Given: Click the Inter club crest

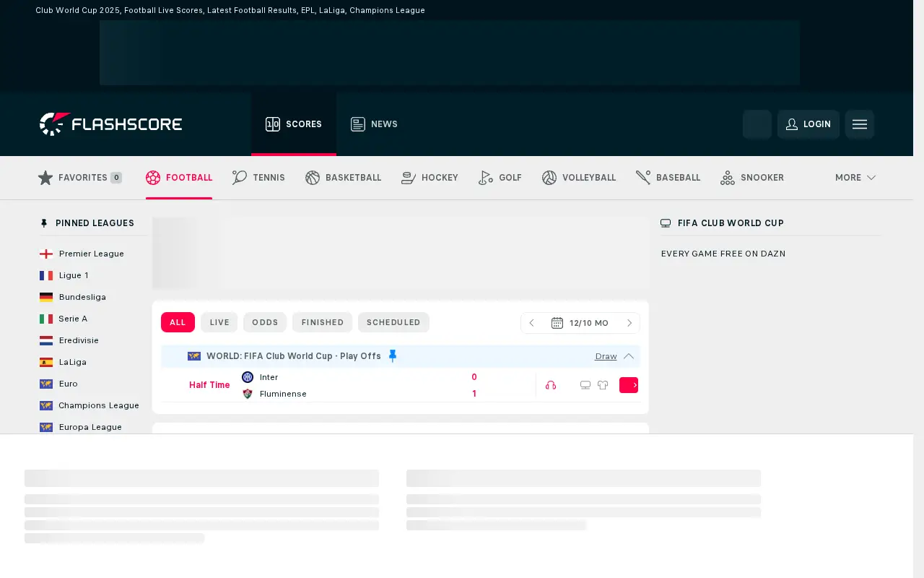Looking at the screenshot, I should pyautogui.click(x=248, y=377).
